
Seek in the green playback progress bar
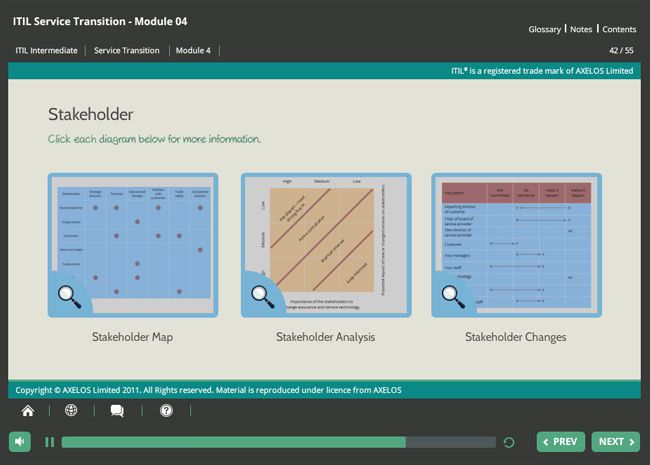point(279,442)
